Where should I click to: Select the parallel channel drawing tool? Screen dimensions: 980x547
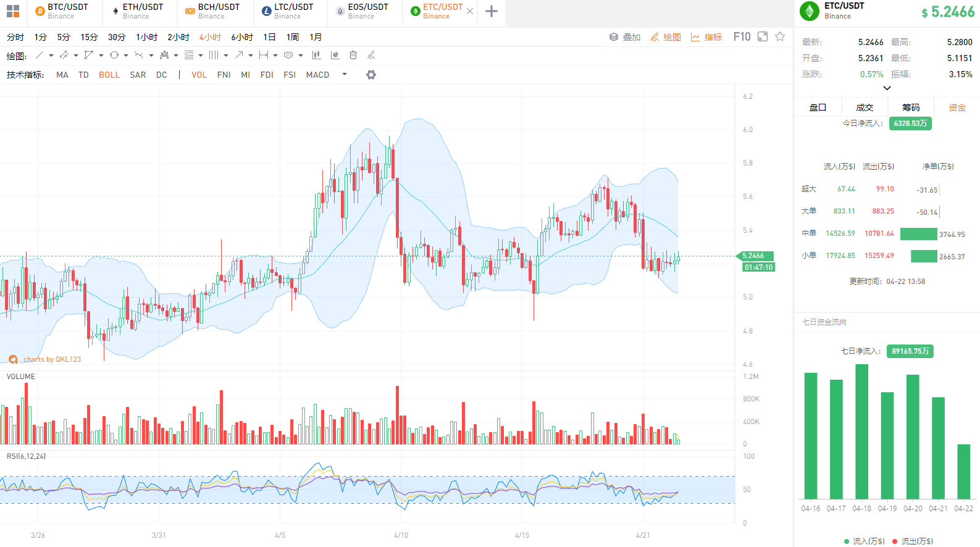[x=64, y=55]
